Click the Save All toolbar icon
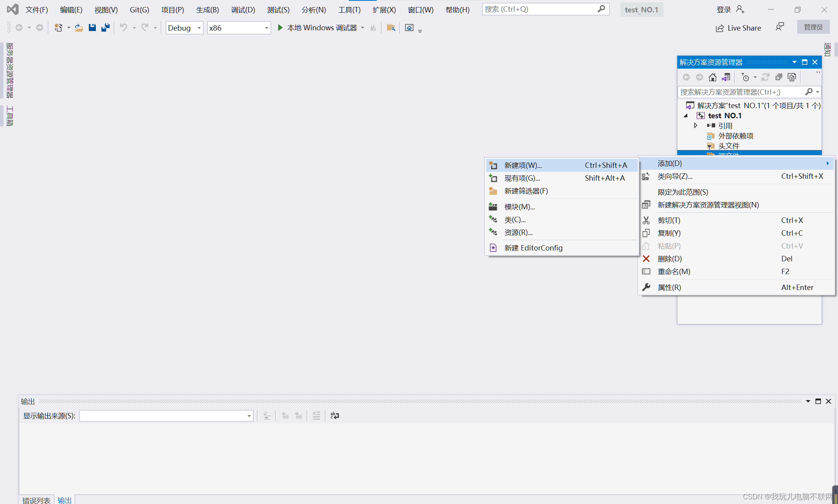Viewport: 838px width, 504px height. coord(105,28)
